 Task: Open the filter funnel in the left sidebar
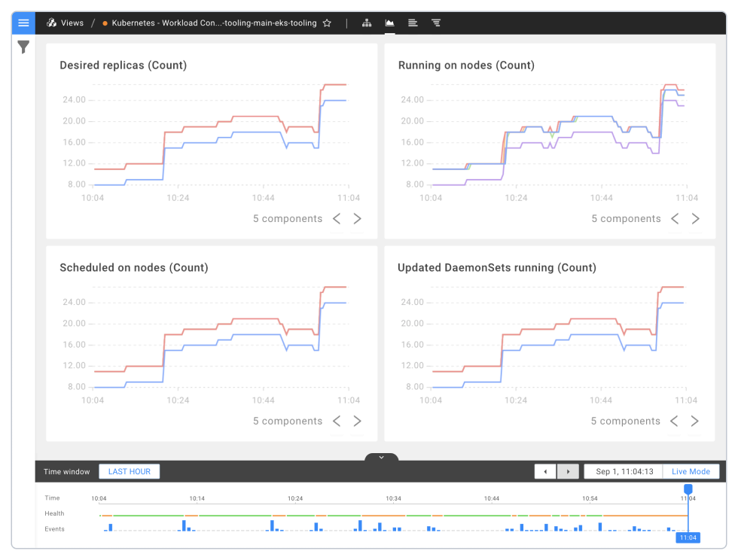tap(23, 47)
